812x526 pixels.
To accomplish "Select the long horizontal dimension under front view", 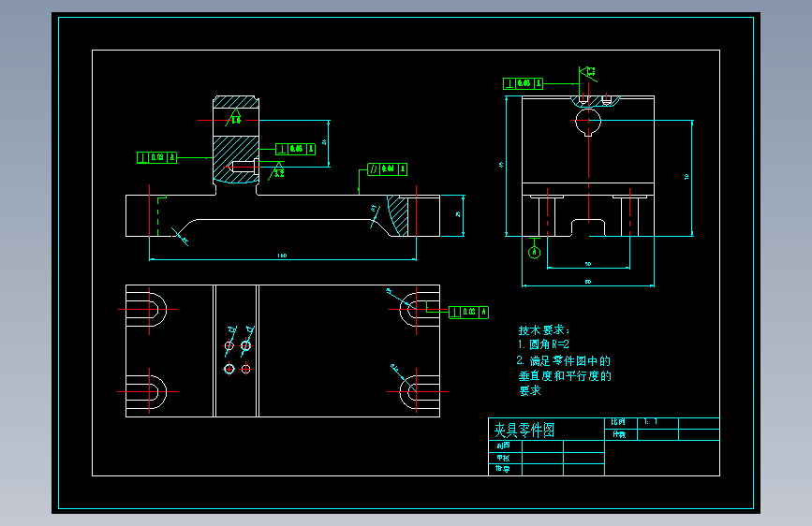I will (282, 256).
